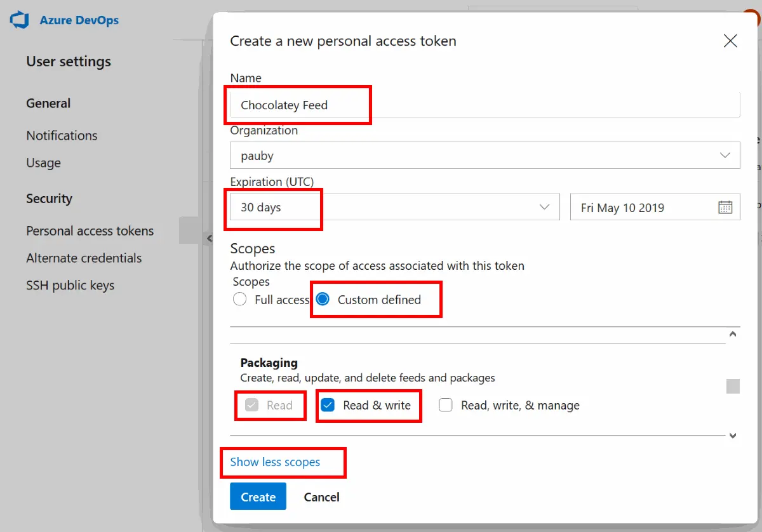Select the Custom defined radio option

pyautogui.click(x=323, y=300)
